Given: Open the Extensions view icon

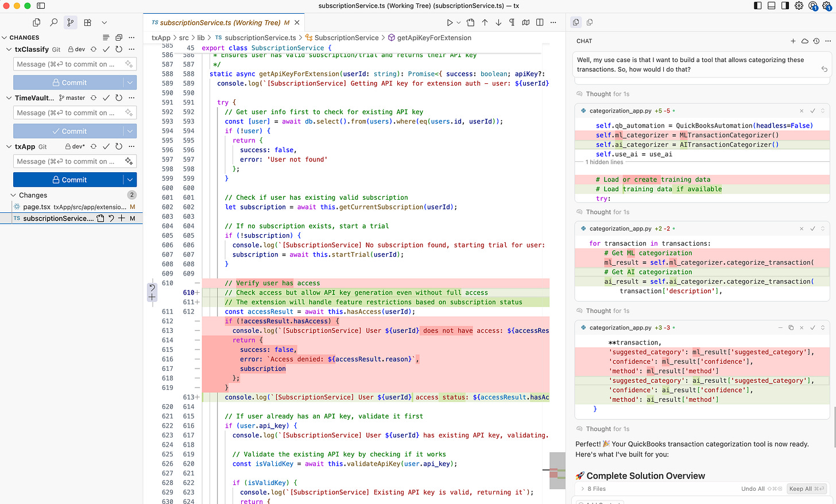Looking at the screenshot, I should 87,22.
